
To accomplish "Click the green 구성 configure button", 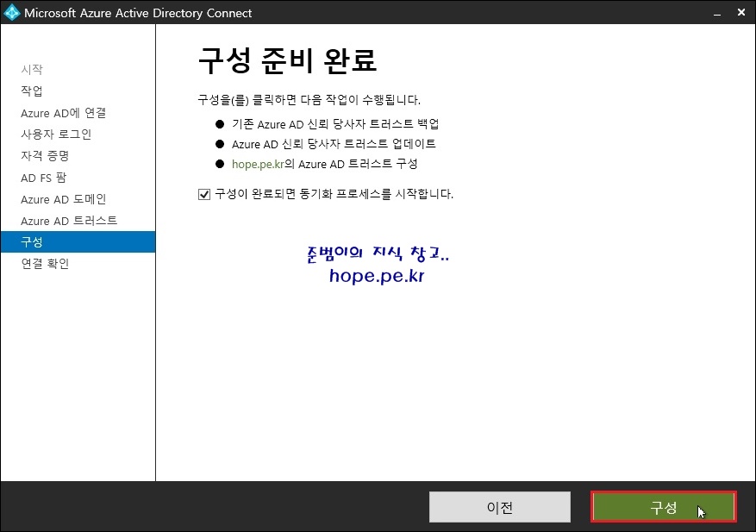I will coord(664,507).
